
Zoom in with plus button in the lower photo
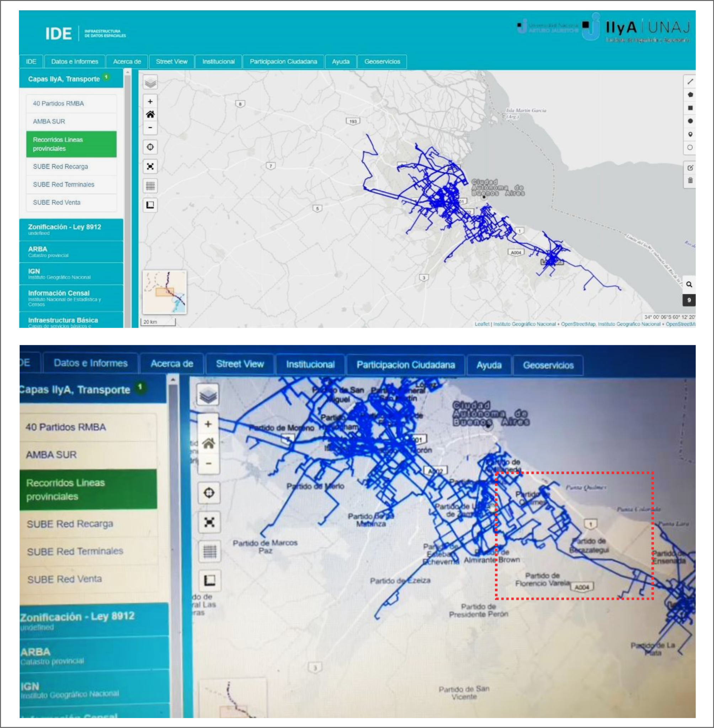tap(208, 424)
